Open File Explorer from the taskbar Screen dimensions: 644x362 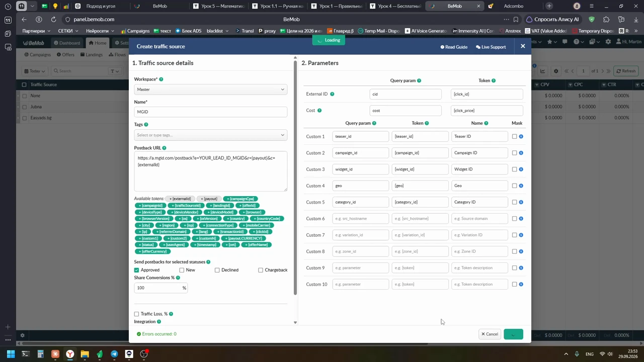tap(85, 354)
